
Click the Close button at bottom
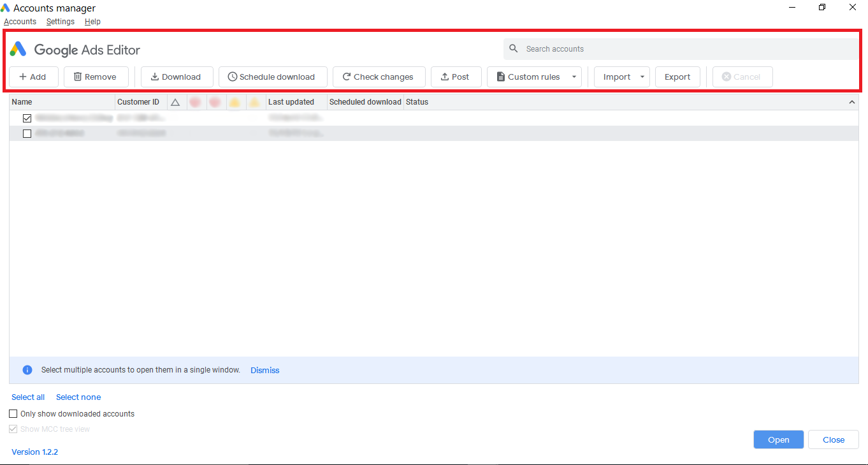coord(834,439)
